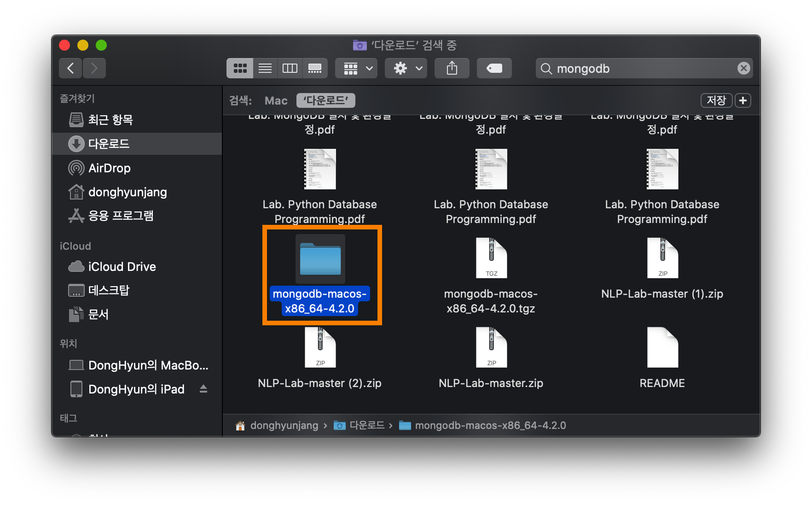
Task: Open 응용 프로그램 in the sidebar
Action: click(137, 216)
